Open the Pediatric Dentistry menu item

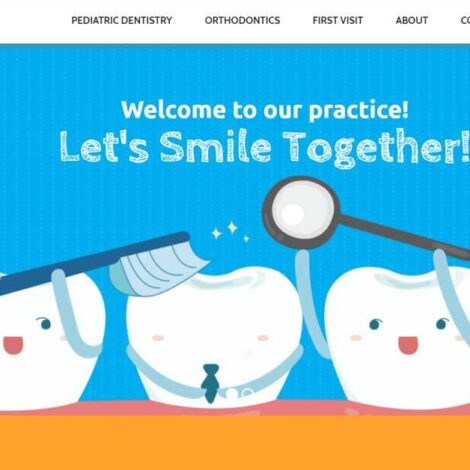click(x=122, y=20)
